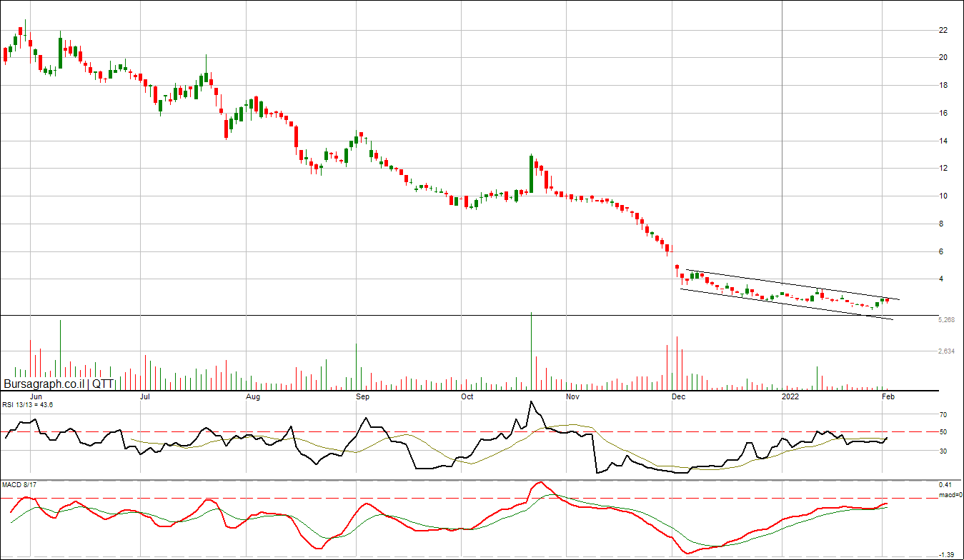Viewport: 964px width, 560px height.
Task: Click the 12 price axis label
Action: 943,169
